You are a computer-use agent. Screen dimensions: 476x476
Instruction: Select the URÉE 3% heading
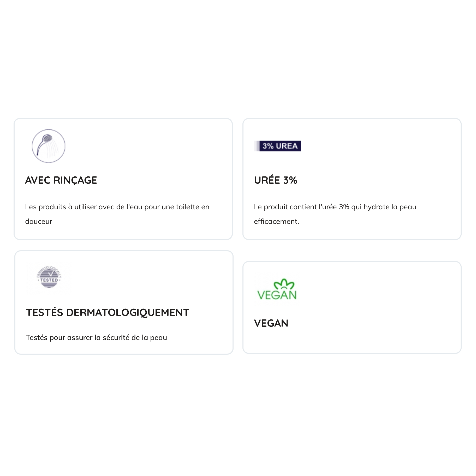276,180
